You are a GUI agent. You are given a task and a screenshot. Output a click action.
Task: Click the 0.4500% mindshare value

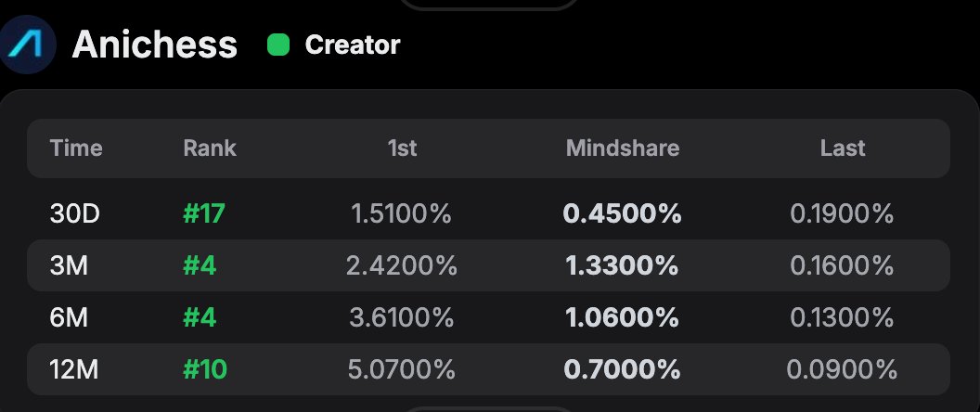[622, 214]
